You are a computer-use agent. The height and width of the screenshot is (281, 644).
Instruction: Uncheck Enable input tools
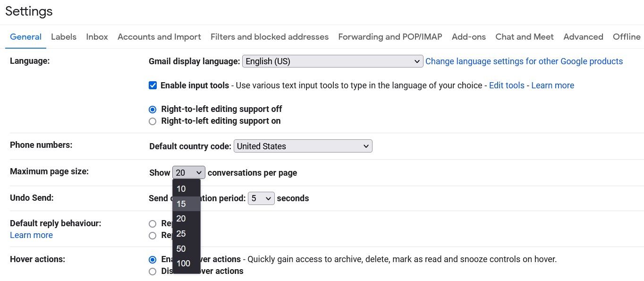pos(153,85)
